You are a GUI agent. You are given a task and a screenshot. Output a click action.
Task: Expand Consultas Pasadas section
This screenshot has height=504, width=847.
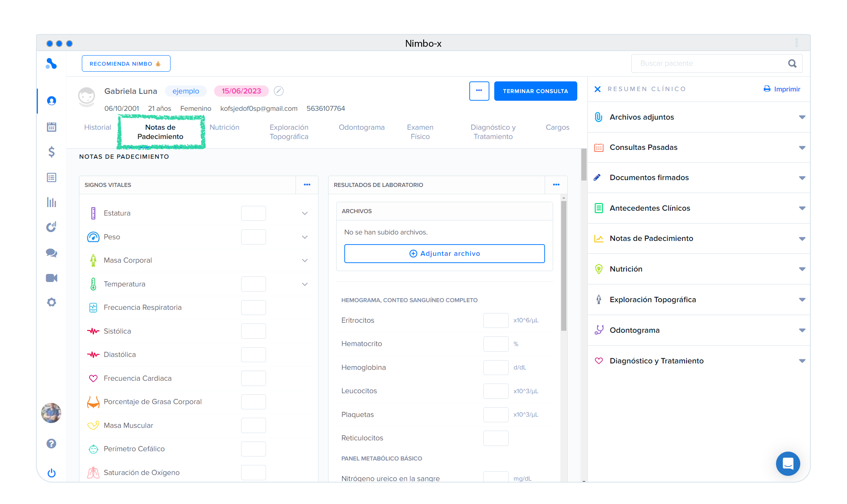click(802, 147)
